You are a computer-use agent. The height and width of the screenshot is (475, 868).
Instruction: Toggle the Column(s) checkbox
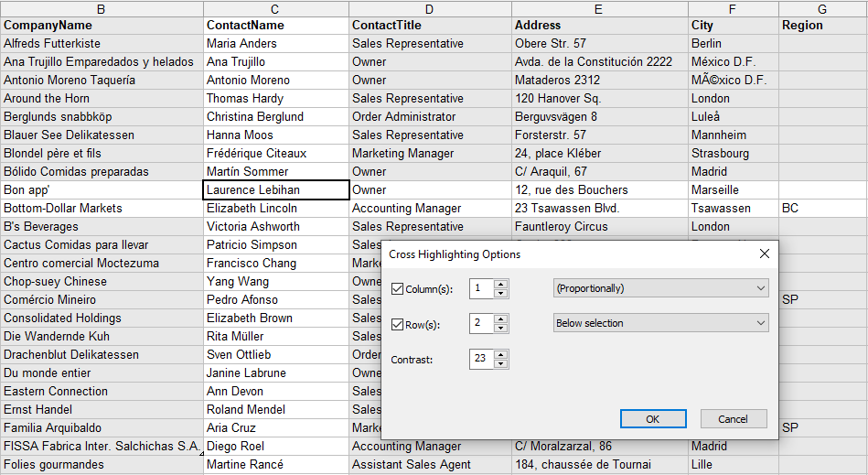click(x=398, y=289)
